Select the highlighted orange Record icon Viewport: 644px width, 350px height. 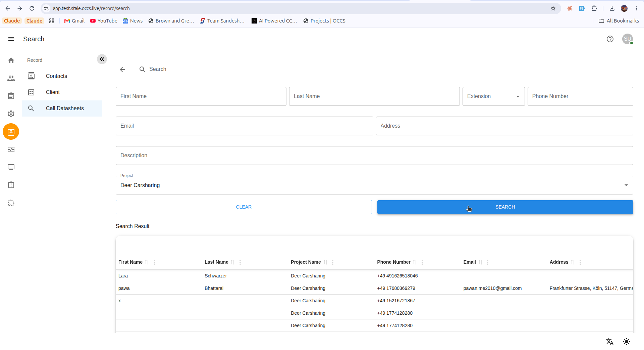click(x=11, y=132)
